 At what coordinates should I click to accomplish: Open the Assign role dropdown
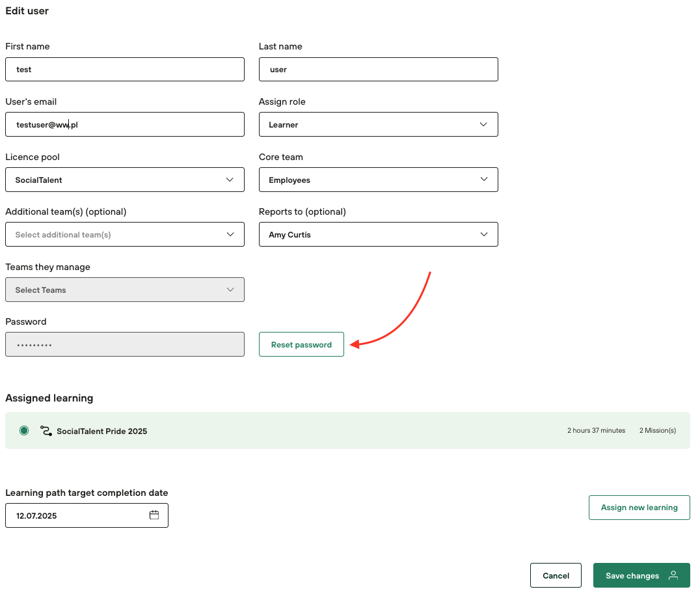(x=378, y=124)
